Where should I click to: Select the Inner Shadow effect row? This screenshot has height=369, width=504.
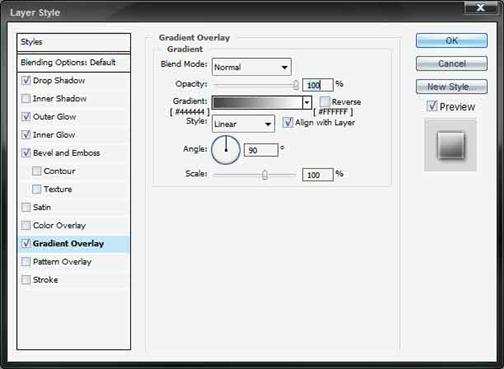click(x=73, y=99)
